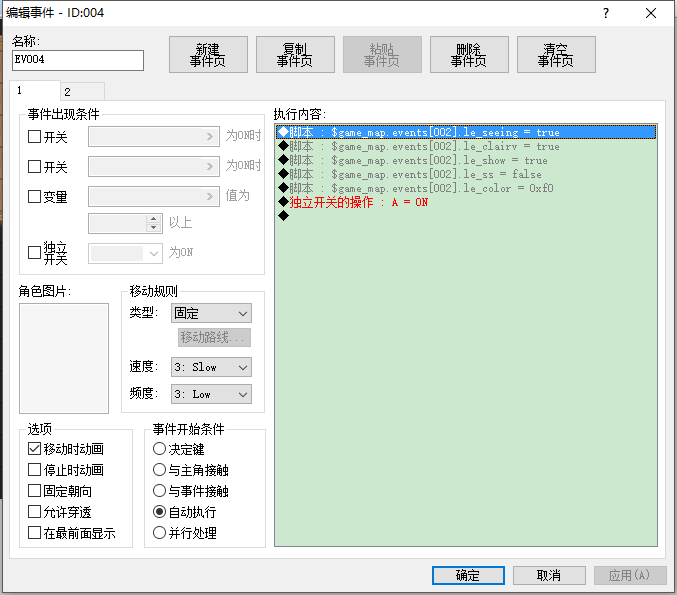Select the 决定键 trigger radio button
This screenshot has height=595, width=677.
click(159, 449)
